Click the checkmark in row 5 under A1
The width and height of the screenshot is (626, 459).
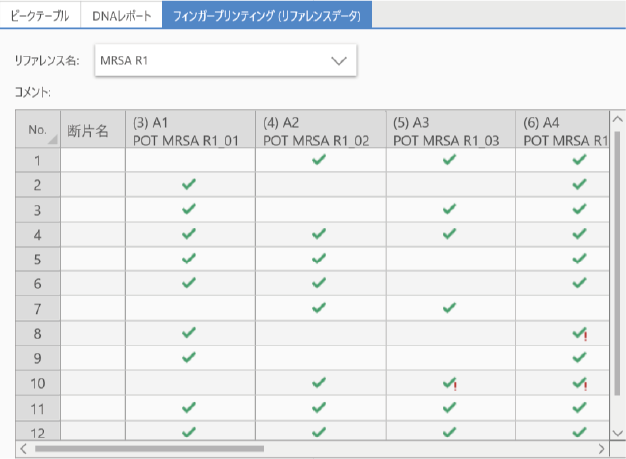pyautogui.click(x=189, y=259)
